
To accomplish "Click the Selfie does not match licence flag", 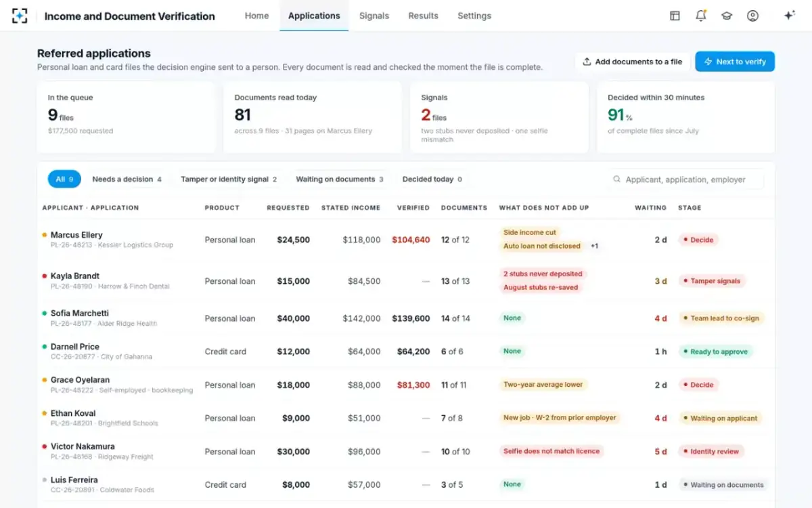I will coord(551,451).
